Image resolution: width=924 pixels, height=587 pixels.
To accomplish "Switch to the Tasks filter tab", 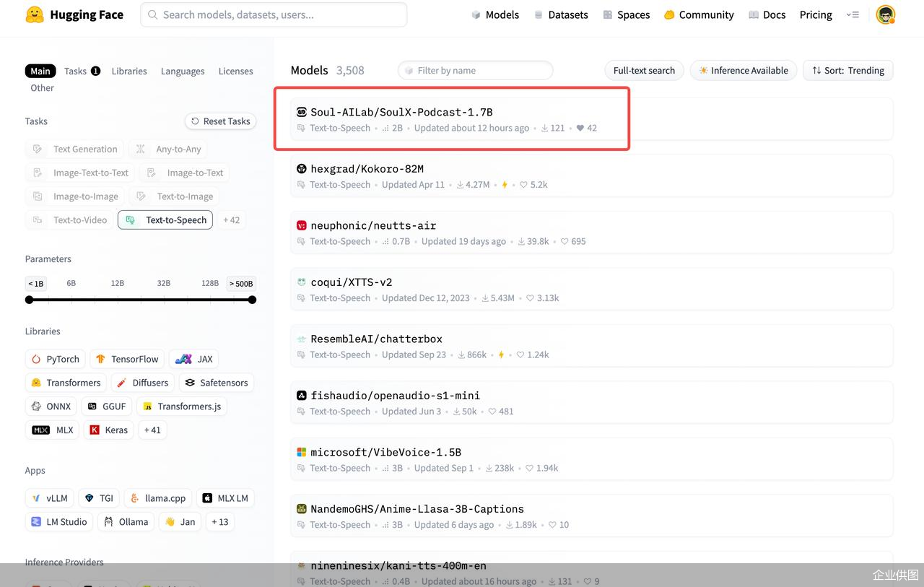I will pos(82,71).
